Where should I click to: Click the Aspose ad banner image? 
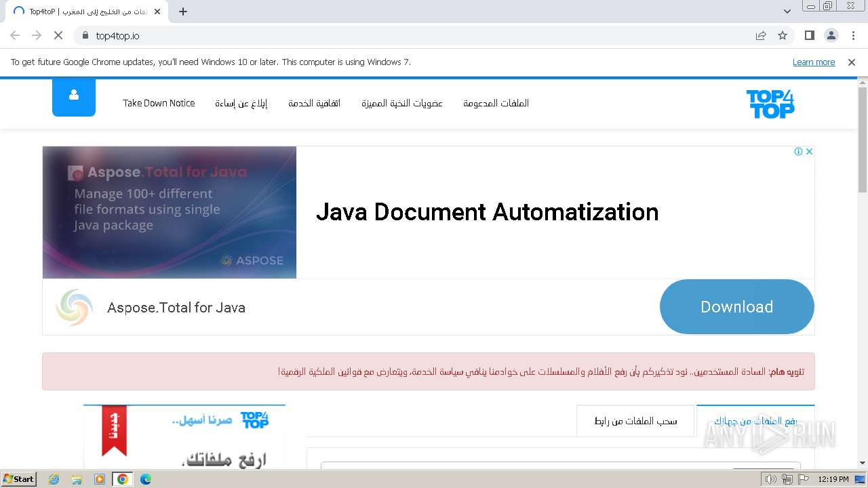pyautogui.click(x=170, y=212)
